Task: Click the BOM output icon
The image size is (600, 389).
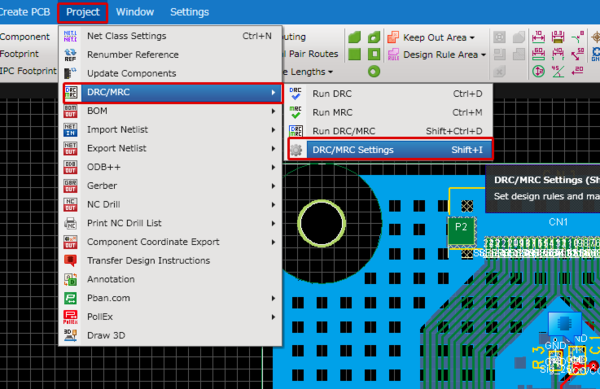Action: (x=70, y=111)
